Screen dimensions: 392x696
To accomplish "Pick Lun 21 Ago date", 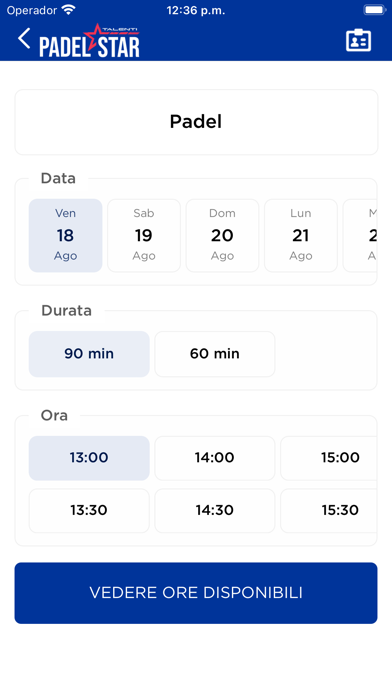I will pos(301,235).
